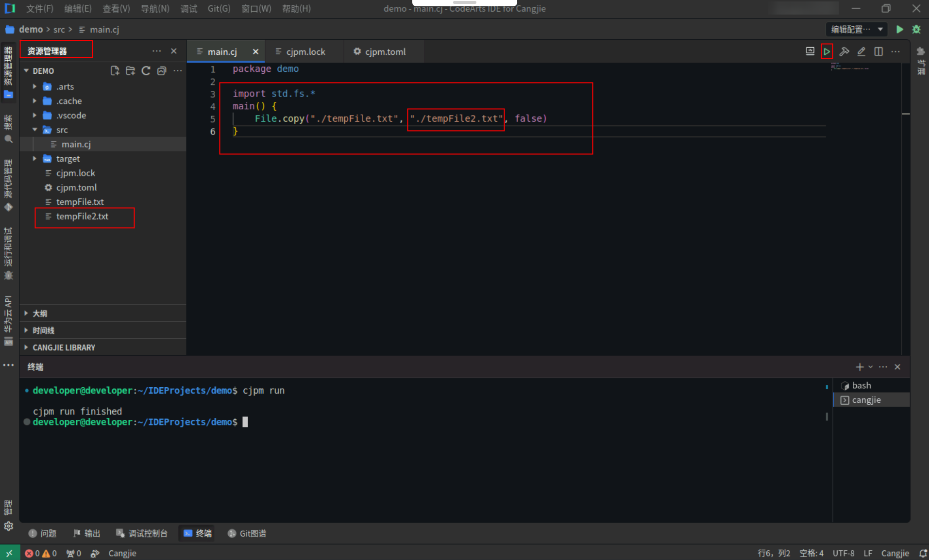Image resolution: width=929 pixels, height=560 pixels.
Task: Change indentation via 空格:4 status item
Action: [x=811, y=553]
